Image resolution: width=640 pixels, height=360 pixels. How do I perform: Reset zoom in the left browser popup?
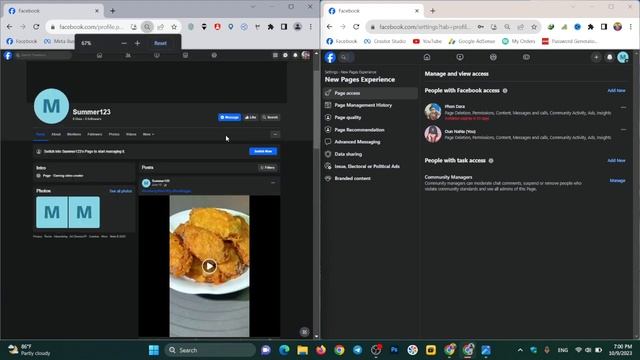point(160,43)
